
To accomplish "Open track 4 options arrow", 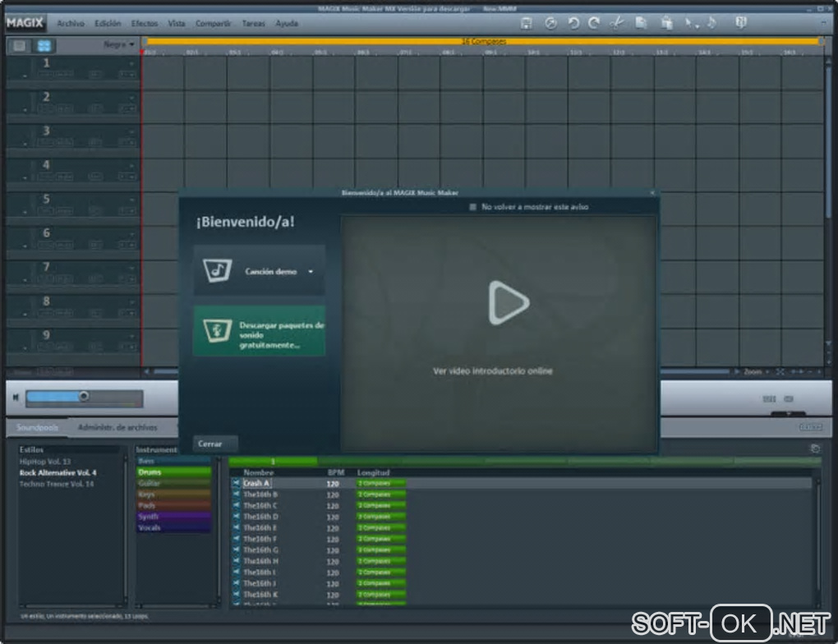I will (x=132, y=166).
